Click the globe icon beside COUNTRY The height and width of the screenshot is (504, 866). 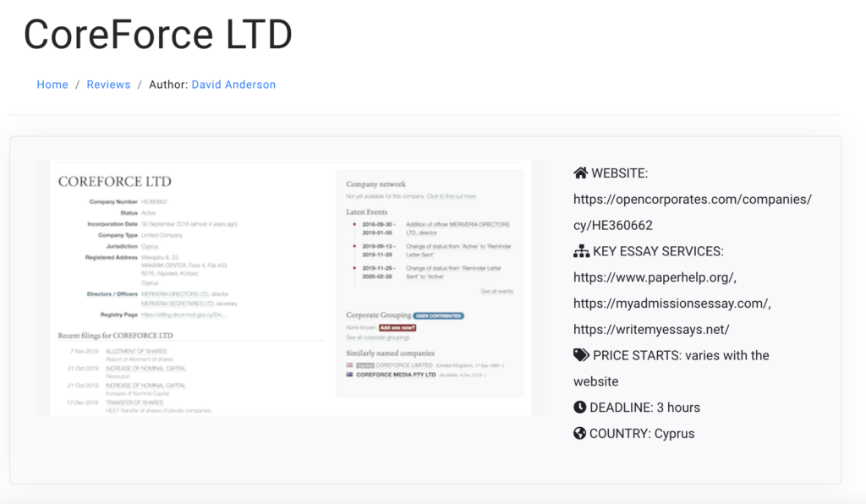pos(579,433)
